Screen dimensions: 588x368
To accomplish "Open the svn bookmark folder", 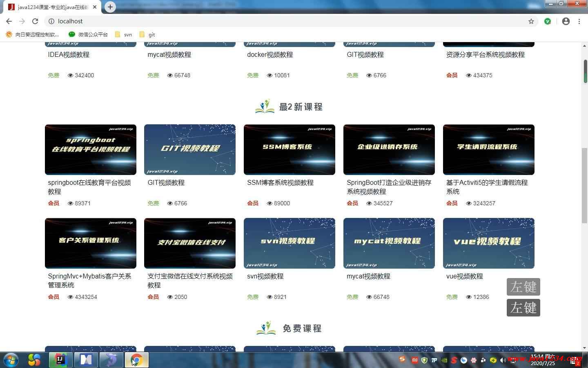I will tap(124, 34).
